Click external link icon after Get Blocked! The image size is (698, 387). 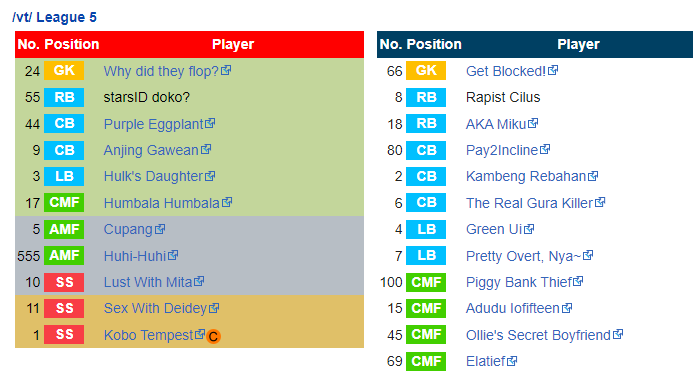[x=553, y=70]
